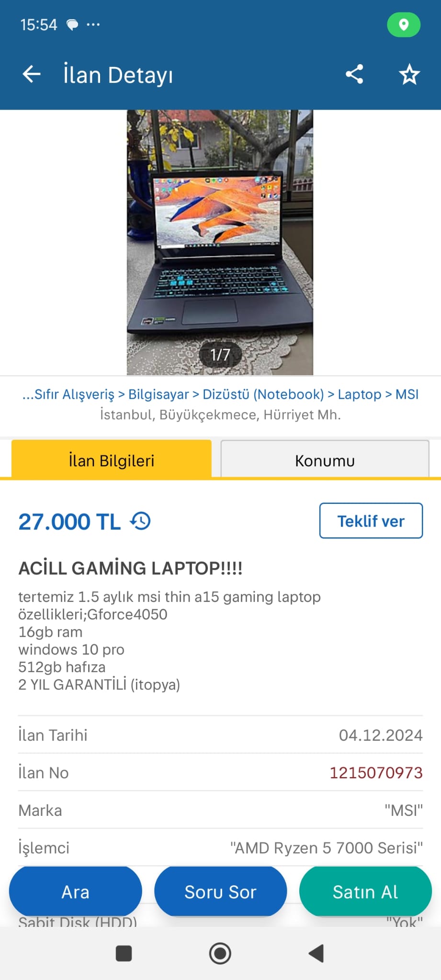The height and width of the screenshot is (980, 441).
Task: Tap the Teklif ver button
Action: [371, 521]
